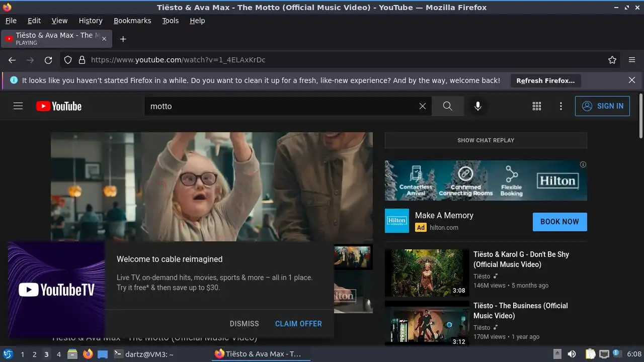Click the Firefox forward arrow
Screen dimensions: 644x362
30,60
